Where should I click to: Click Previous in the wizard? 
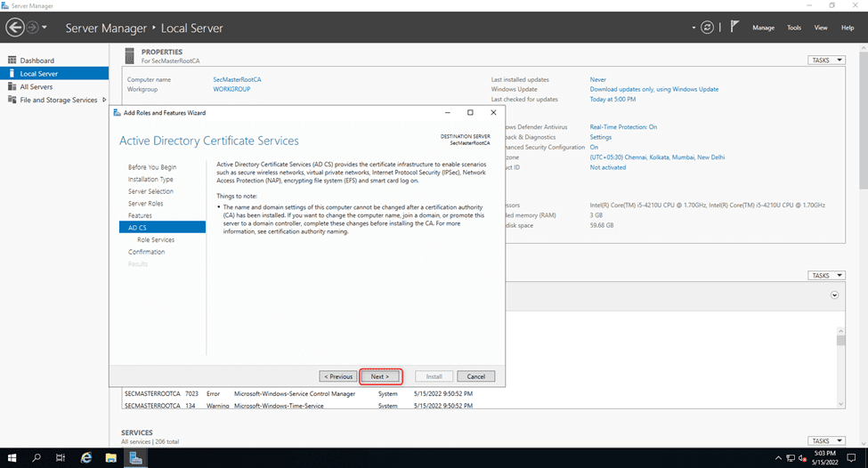click(338, 376)
